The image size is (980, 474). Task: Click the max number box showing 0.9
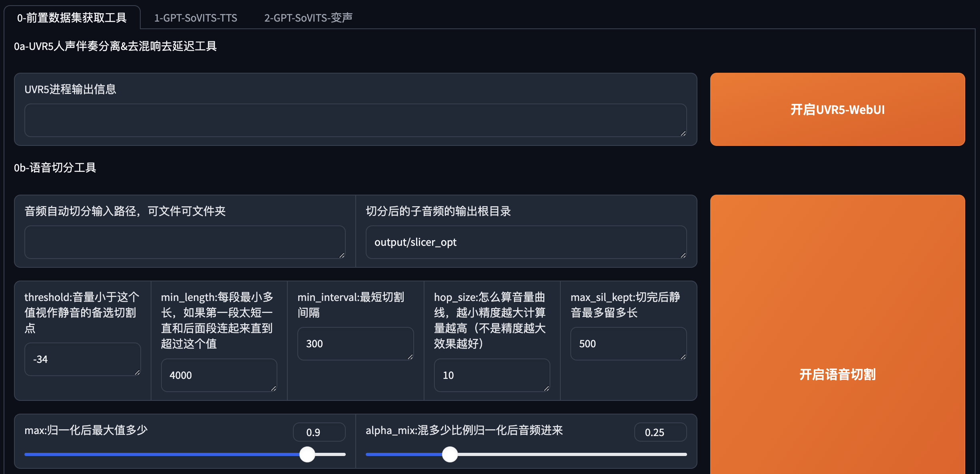[x=319, y=432]
